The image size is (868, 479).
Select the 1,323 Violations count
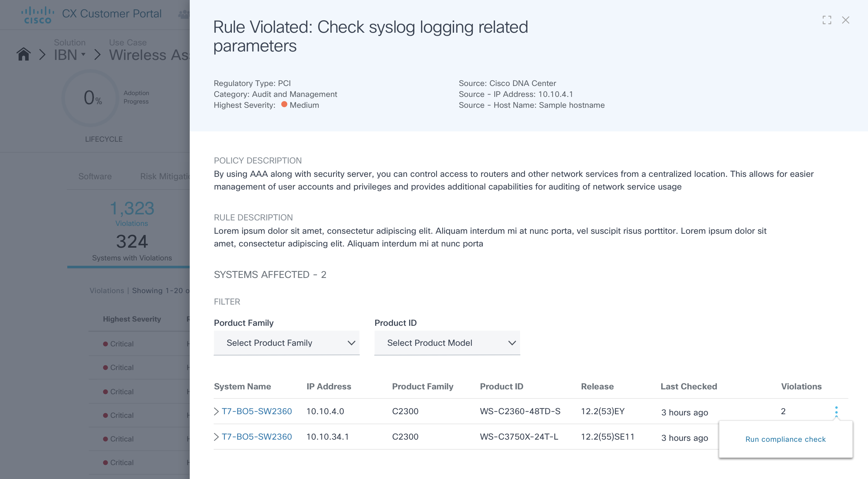(132, 209)
